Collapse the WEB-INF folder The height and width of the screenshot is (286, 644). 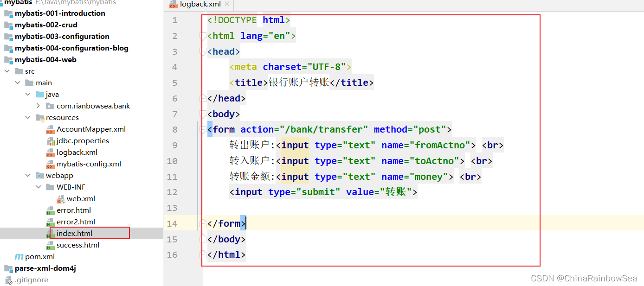[x=38, y=187]
